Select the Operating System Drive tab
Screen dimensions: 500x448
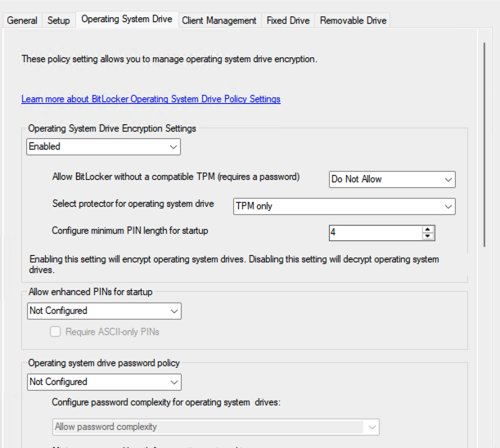tap(127, 19)
